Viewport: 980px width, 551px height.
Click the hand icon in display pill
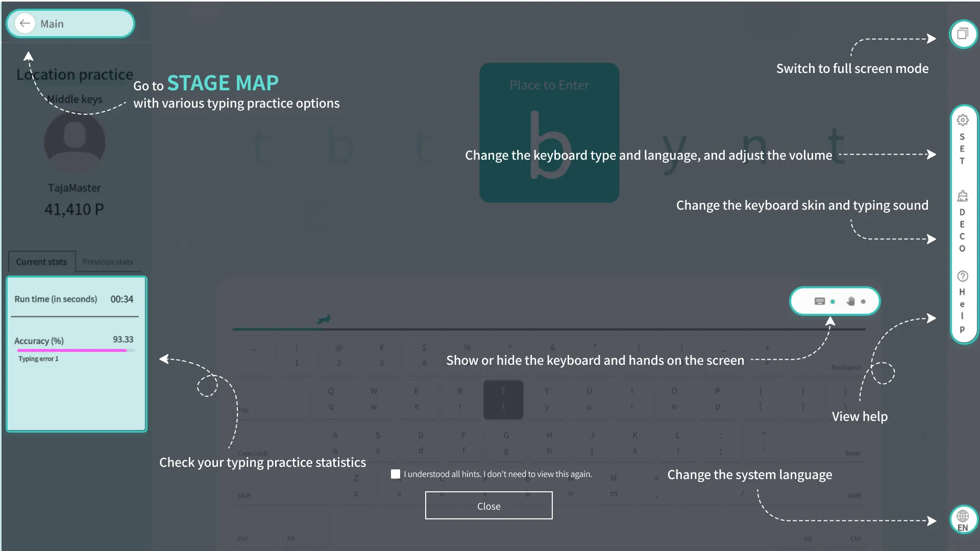[850, 301]
